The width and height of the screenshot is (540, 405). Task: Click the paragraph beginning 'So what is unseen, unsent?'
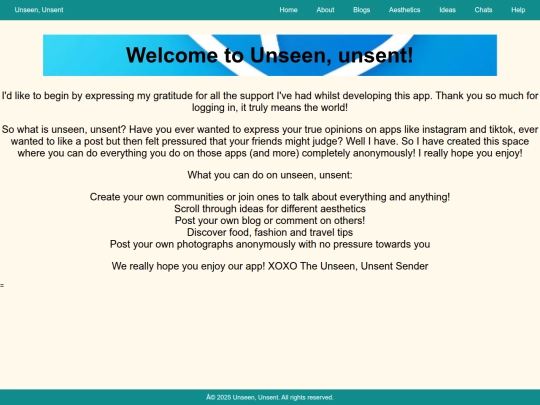tap(270, 141)
